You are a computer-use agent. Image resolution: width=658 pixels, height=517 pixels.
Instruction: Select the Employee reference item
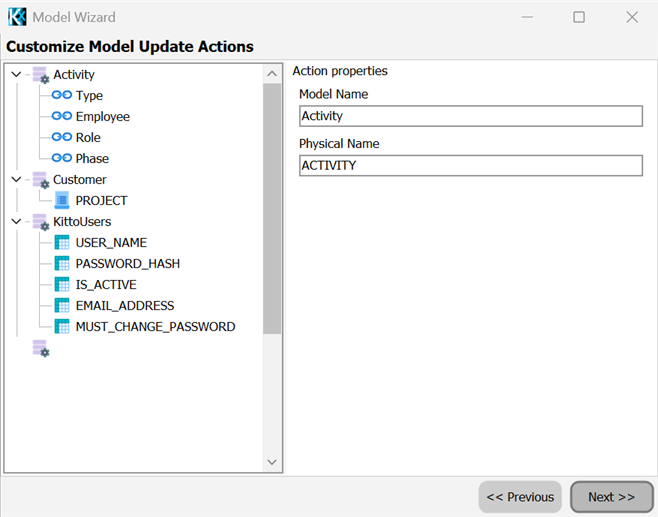103,117
